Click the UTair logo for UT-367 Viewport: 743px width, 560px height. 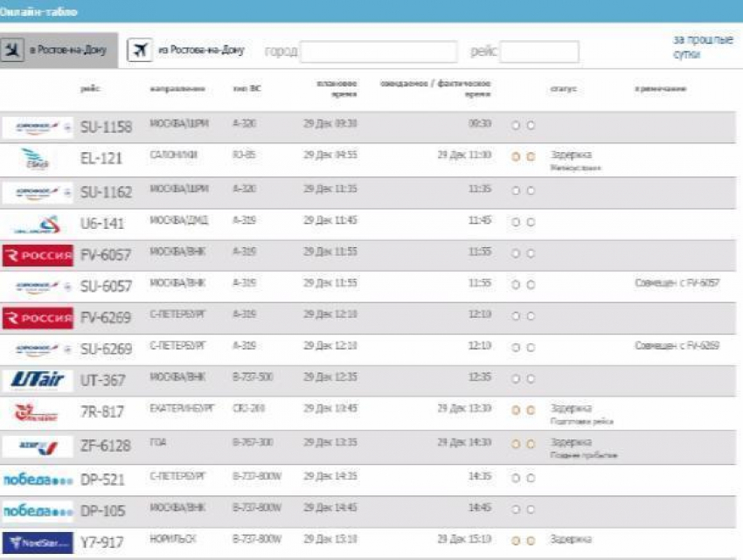[38, 380]
